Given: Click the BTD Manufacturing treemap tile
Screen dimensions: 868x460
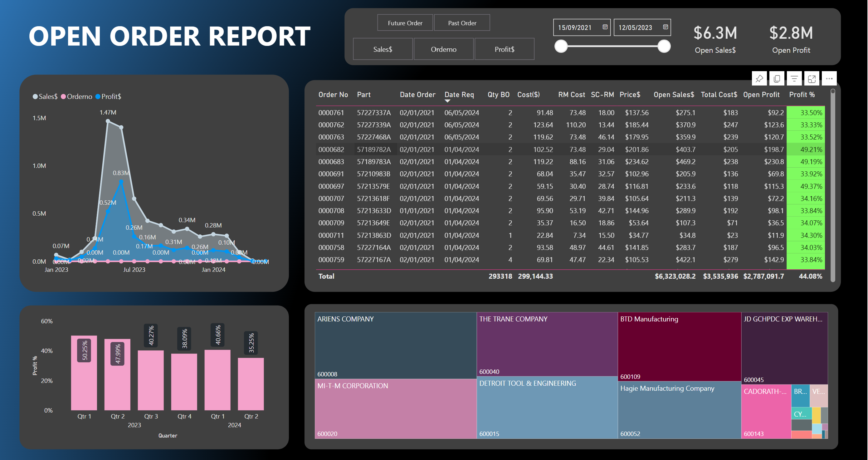Looking at the screenshot, I should pyautogui.click(x=679, y=346).
